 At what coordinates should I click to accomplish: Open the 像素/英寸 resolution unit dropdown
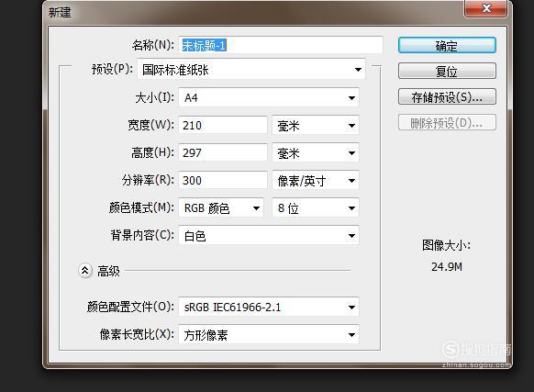click(x=316, y=181)
